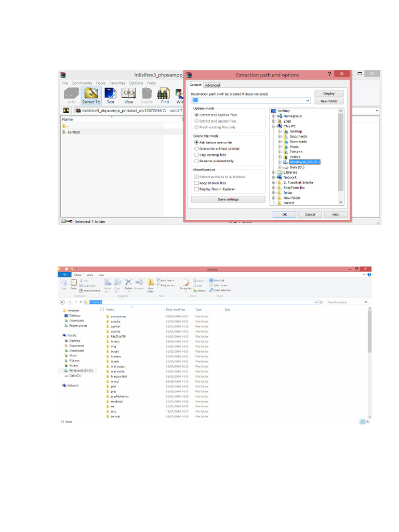Open File tab in Explorer window
Screen dimensions: 399x532
(x=64, y=274)
